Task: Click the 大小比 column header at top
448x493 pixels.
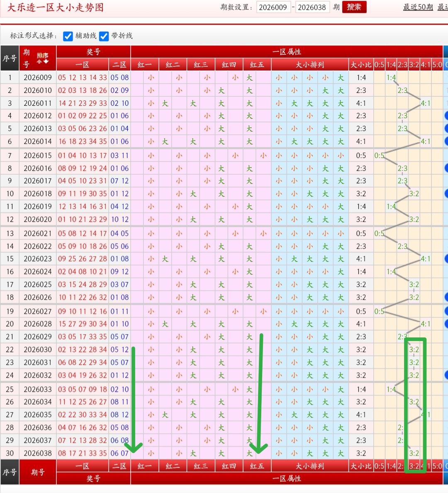Action: tap(361, 65)
